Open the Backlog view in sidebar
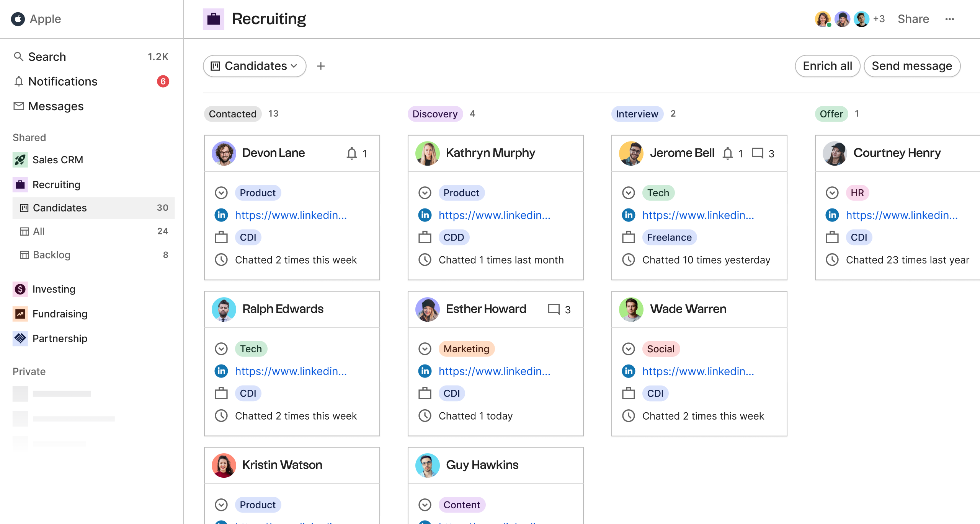Viewport: 980px width, 524px height. pyautogui.click(x=51, y=255)
